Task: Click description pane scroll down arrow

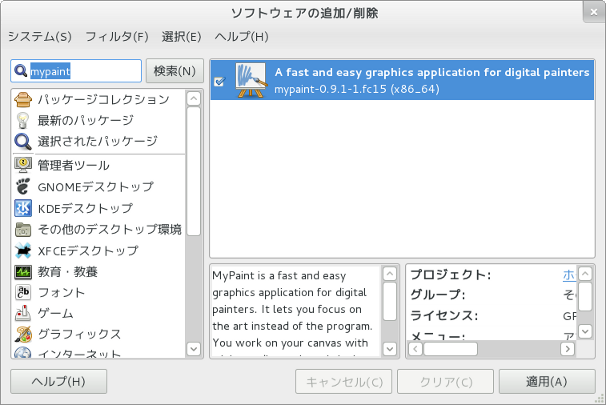Action: 390,349
